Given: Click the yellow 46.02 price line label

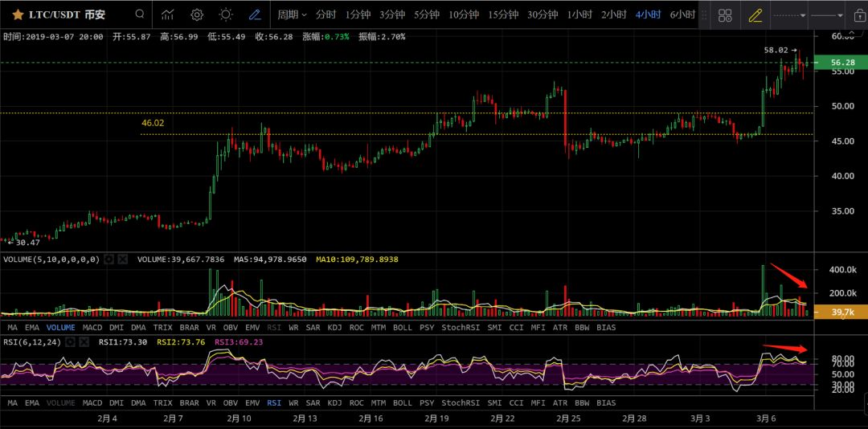Looking at the screenshot, I should (x=153, y=123).
